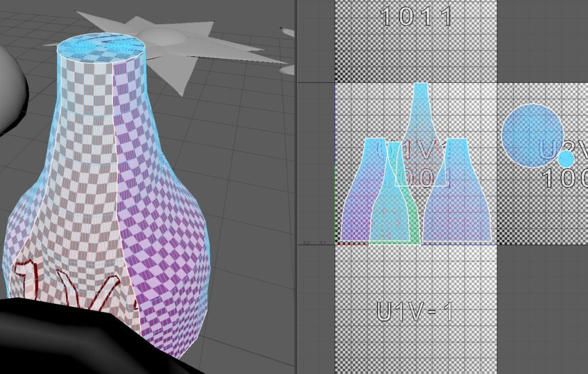588x374 pixels.
Task: Select the purple-tinted side of the vase
Action: pos(167,230)
